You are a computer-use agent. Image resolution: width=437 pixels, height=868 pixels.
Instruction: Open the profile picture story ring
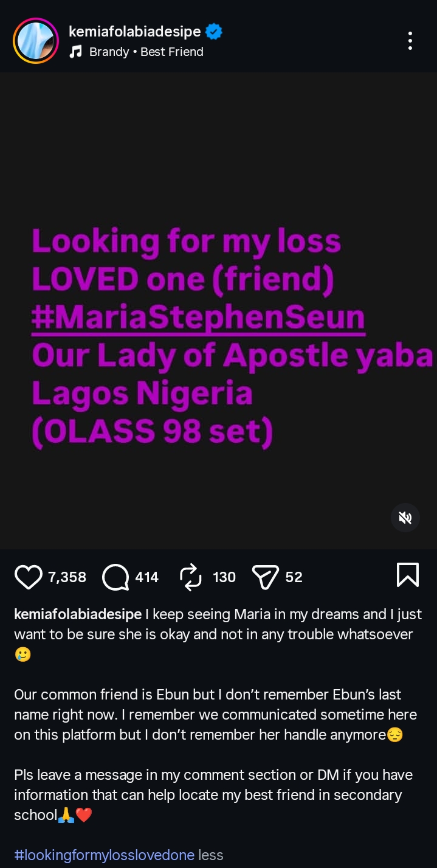point(36,41)
